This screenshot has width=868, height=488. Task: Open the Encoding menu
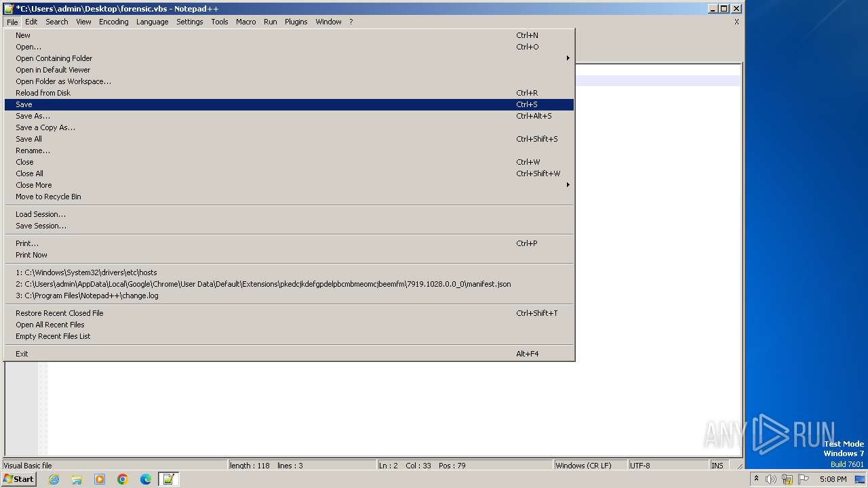pyautogui.click(x=113, y=22)
